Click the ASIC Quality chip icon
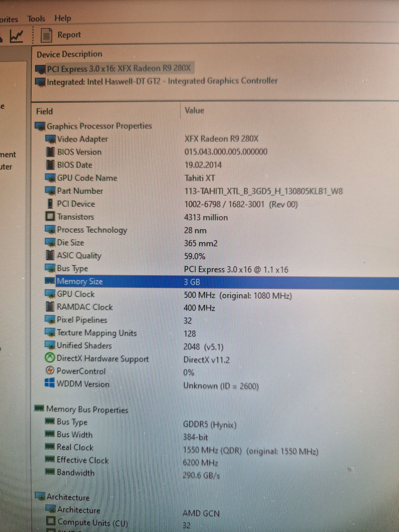 click(50, 255)
